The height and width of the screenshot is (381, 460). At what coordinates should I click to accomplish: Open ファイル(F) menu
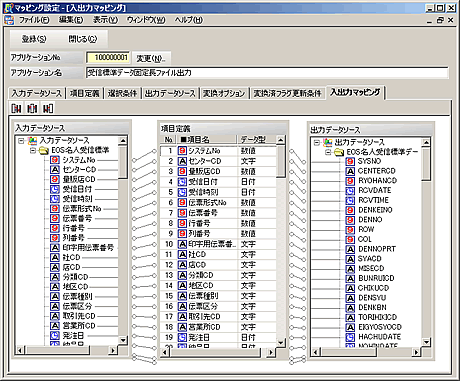[34, 20]
